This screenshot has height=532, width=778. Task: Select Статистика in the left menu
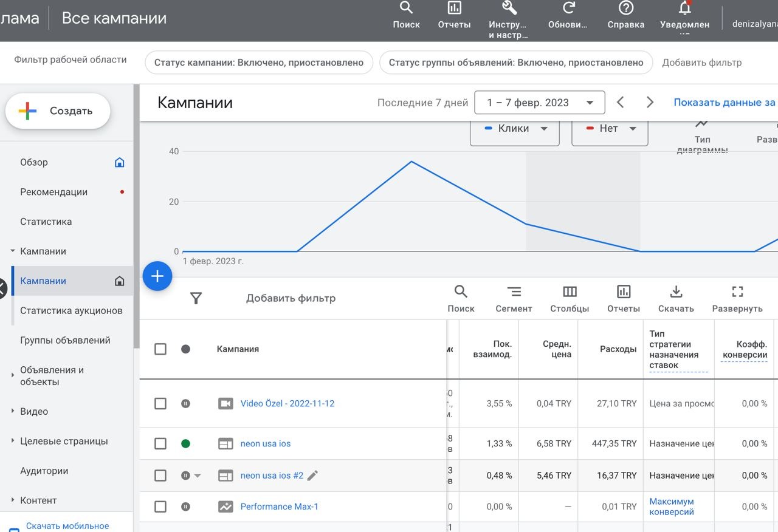[46, 222]
